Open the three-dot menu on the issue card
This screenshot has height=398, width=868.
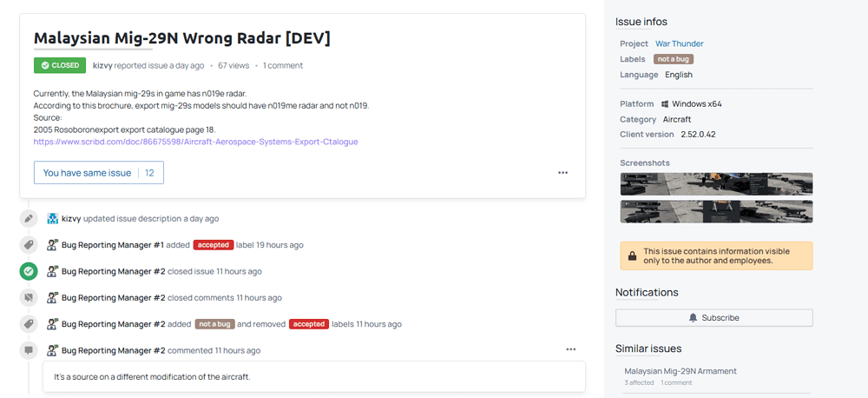coord(562,173)
